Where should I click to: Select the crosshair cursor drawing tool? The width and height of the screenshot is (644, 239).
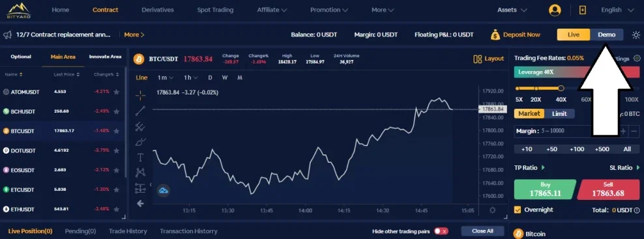tap(140, 95)
